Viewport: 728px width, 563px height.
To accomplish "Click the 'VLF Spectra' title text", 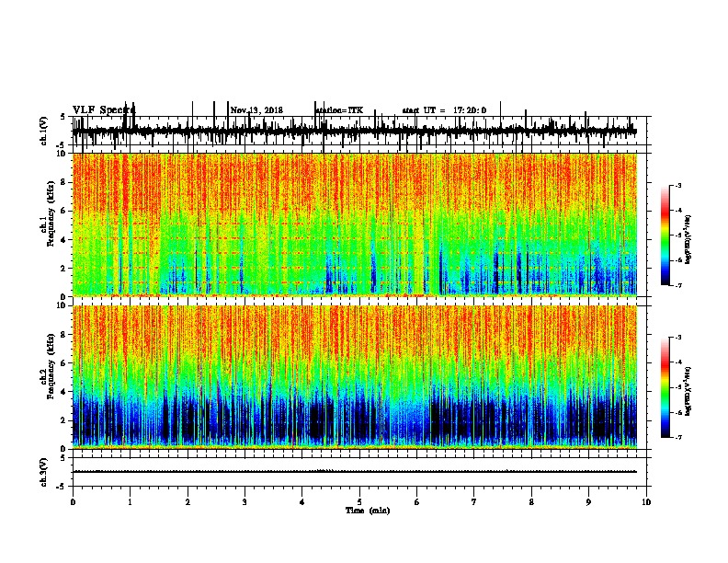I will coord(104,110).
